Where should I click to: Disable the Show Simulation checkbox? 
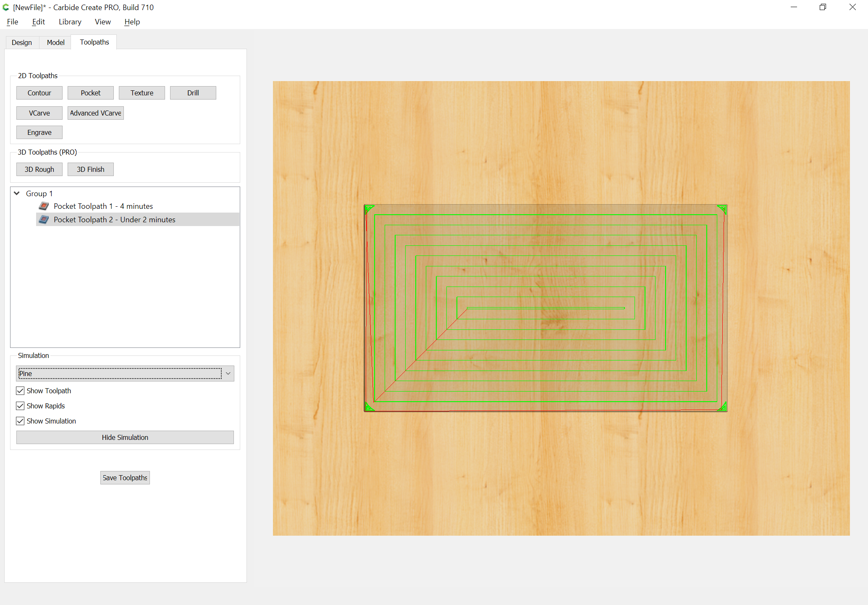[x=20, y=421]
